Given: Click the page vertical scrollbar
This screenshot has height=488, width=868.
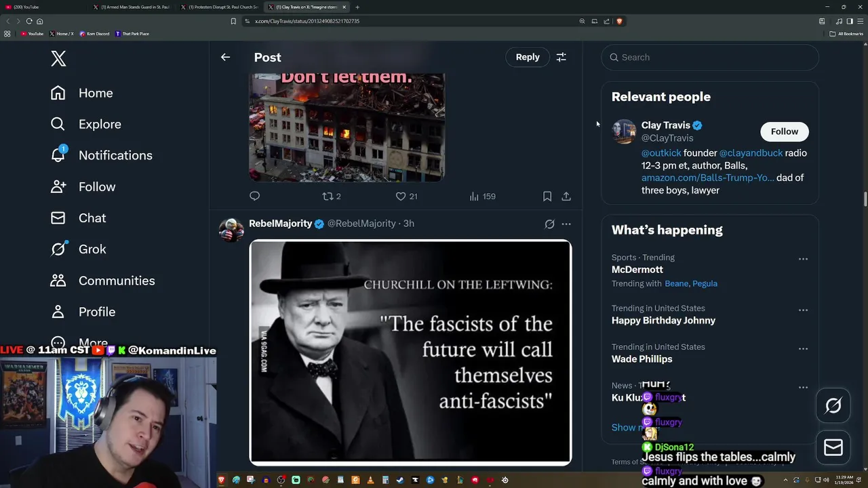Looking at the screenshot, I should click(x=865, y=201).
